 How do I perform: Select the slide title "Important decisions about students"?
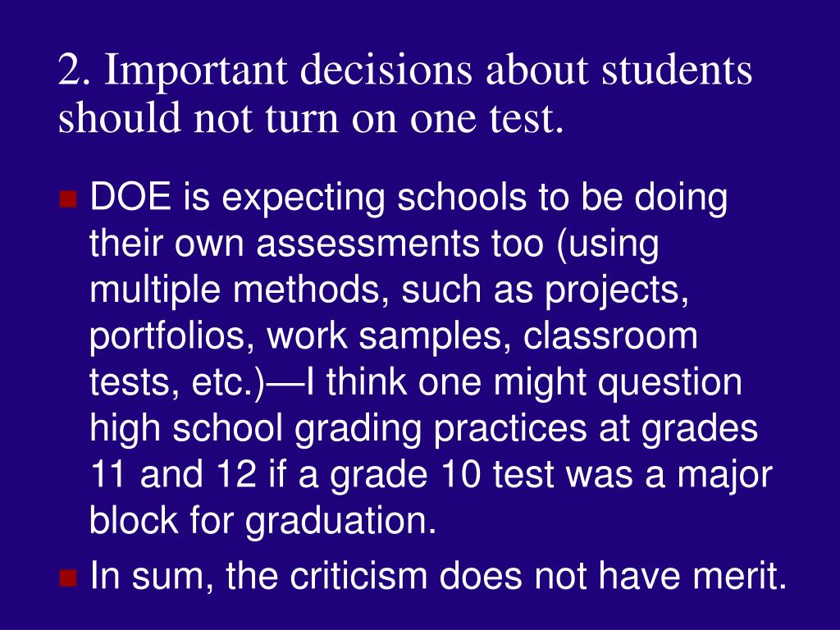(428, 71)
